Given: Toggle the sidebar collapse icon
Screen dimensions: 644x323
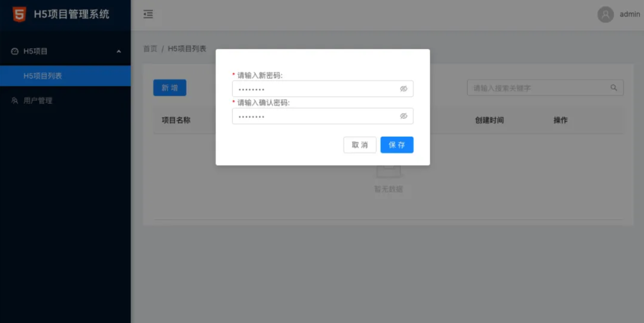Looking at the screenshot, I should 148,14.
